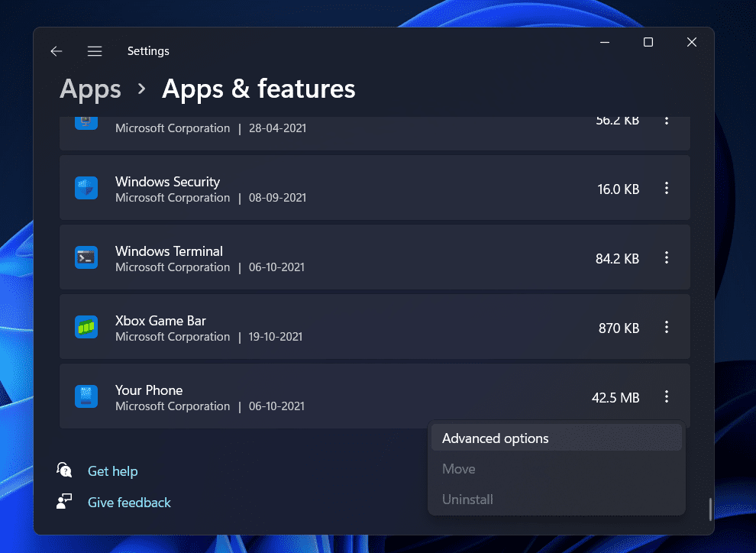Open more options for Xbox Game Bar
The height and width of the screenshot is (553, 756).
click(x=667, y=328)
